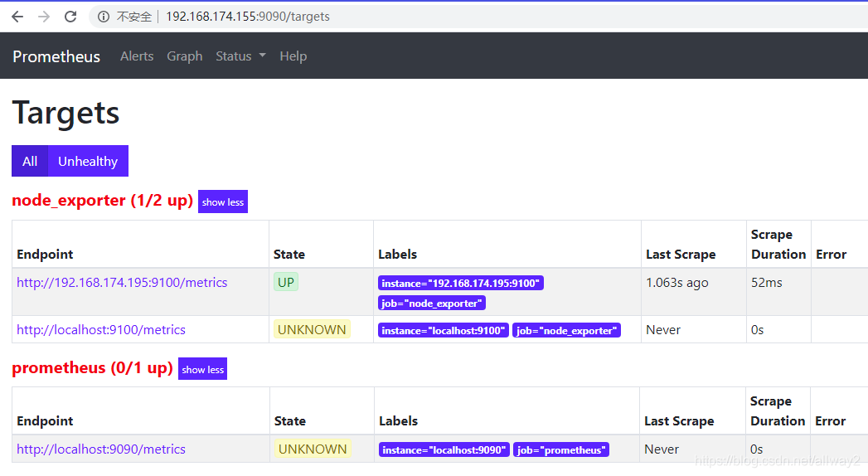868x476 pixels.
Task: Click UNKNOWN state for localhost:9090
Action: tap(313, 449)
